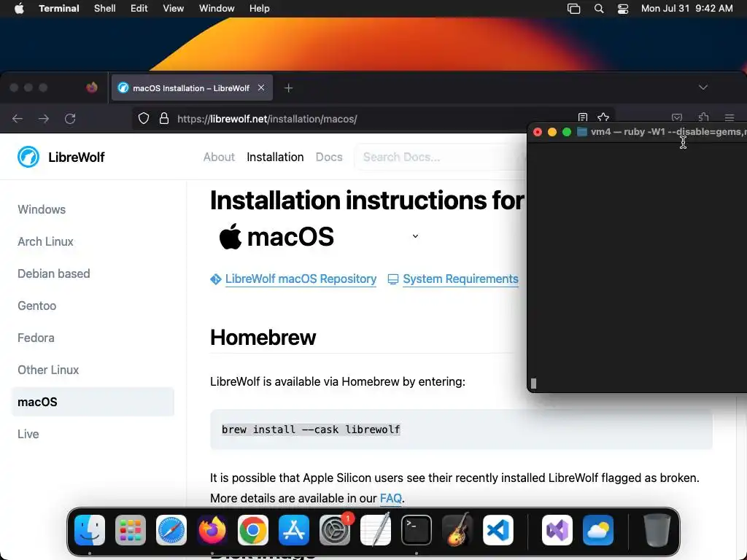The image size is (747, 560).
Task: Open Google Chrome from the Dock
Action: pyautogui.click(x=253, y=530)
